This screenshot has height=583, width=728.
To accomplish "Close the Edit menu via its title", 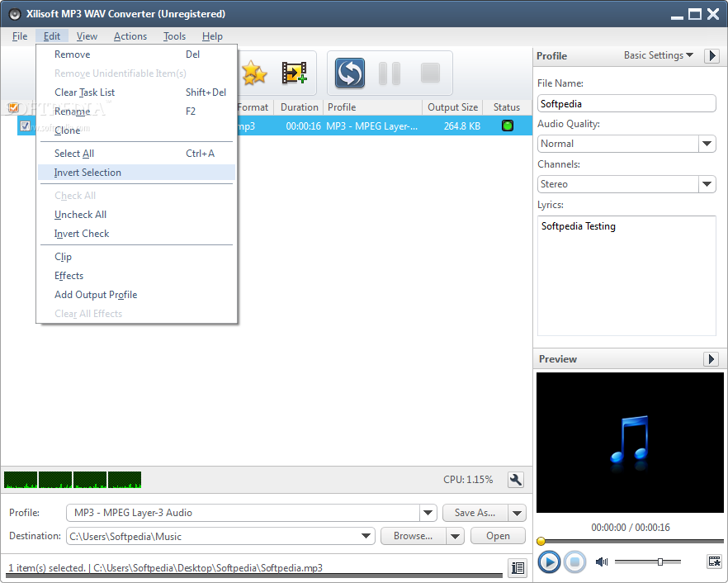I will pos(51,36).
